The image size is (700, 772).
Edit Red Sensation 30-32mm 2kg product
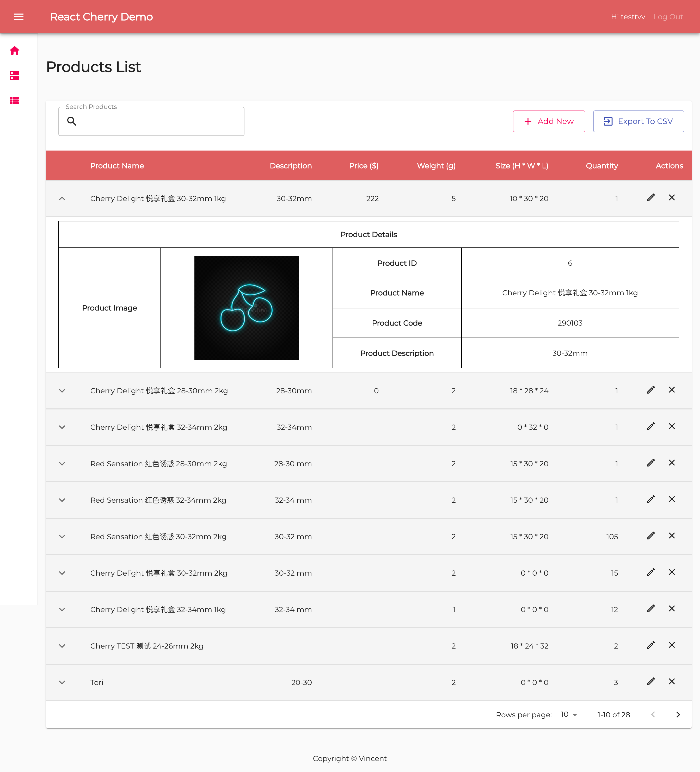(x=650, y=536)
